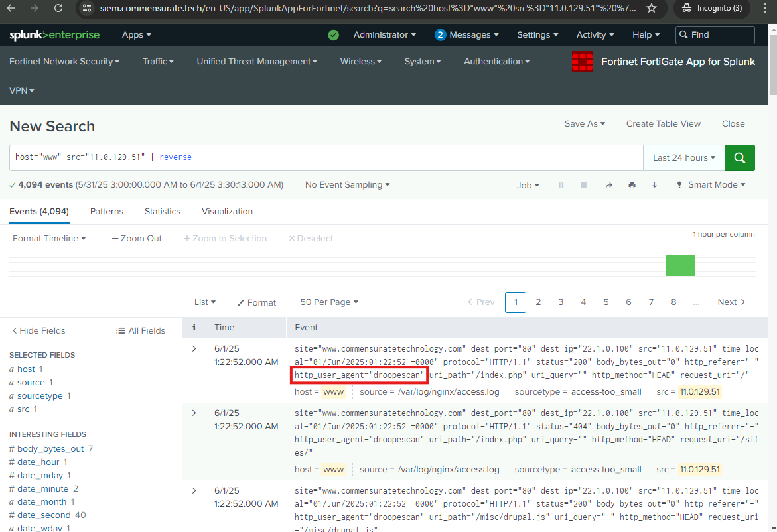Image resolution: width=777 pixels, height=532 pixels.
Task: Stop the search job
Action: 583,185
